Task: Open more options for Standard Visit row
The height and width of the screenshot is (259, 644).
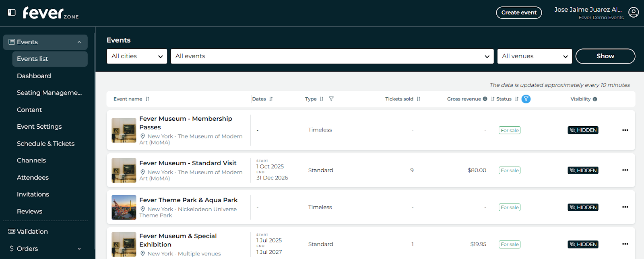Action: coord(625,170)
